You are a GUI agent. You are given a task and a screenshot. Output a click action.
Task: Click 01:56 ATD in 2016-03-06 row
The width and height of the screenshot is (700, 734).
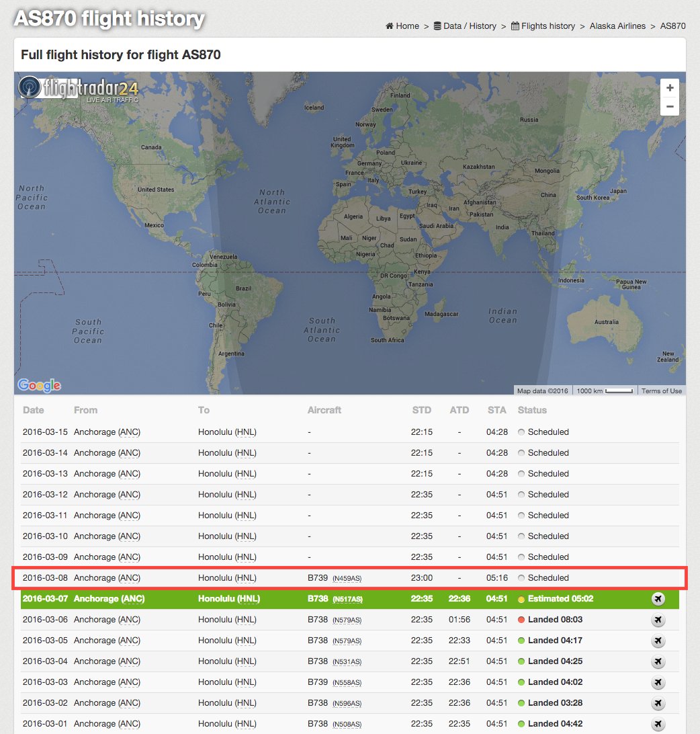(x=459, y=620)
